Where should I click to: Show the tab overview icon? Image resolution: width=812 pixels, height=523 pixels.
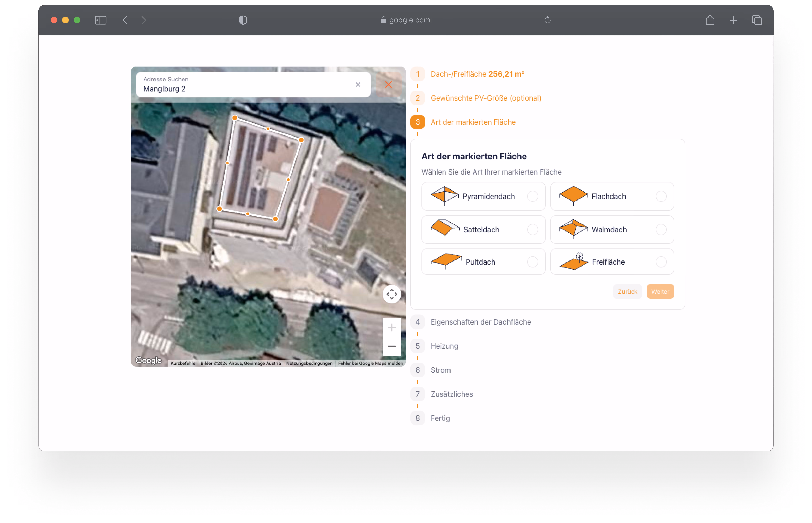tap(757, 20)
